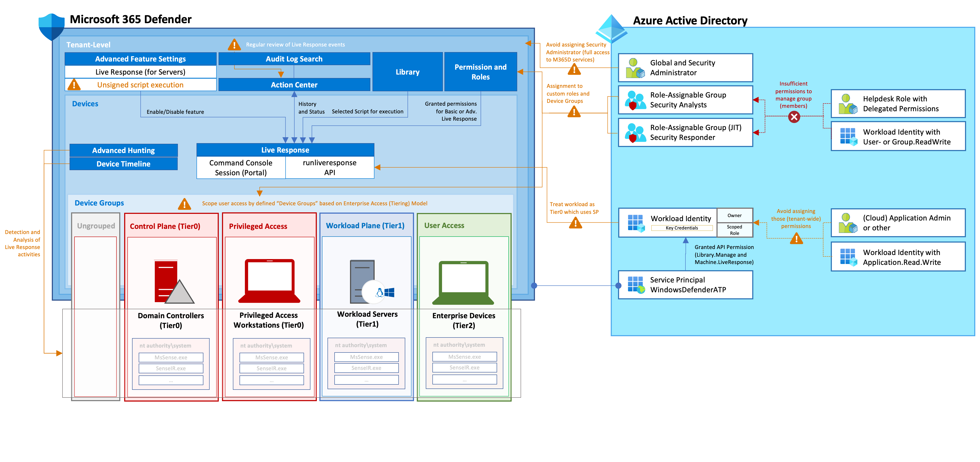Click the Global and Security Administrator user icon

[x=635, y=68]
